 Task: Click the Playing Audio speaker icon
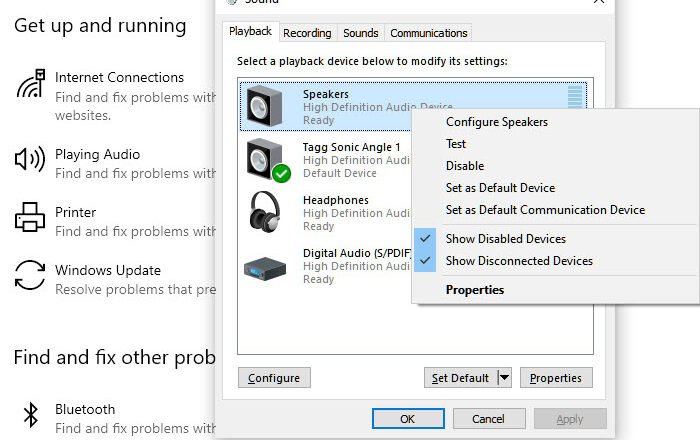(30, 160)
